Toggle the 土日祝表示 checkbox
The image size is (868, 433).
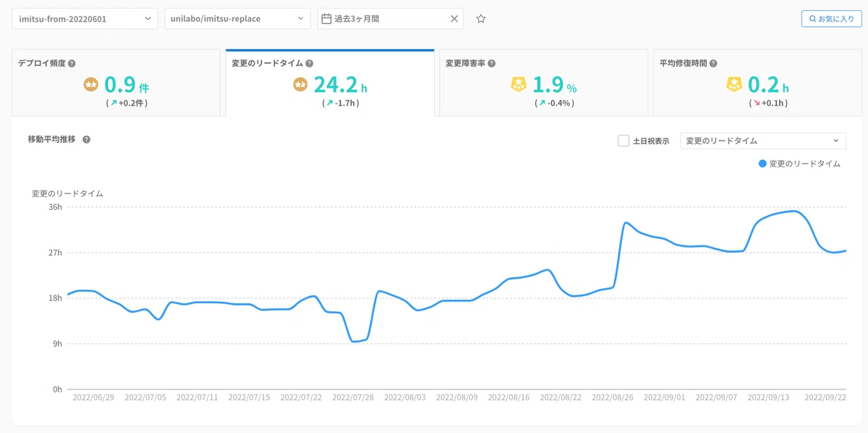[624, 141]
